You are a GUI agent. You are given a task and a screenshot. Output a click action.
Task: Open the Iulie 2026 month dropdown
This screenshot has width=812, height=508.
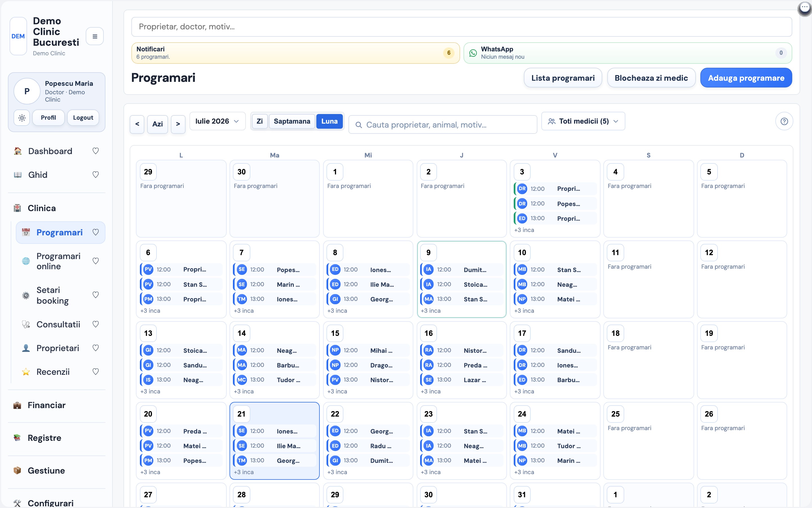217,121
